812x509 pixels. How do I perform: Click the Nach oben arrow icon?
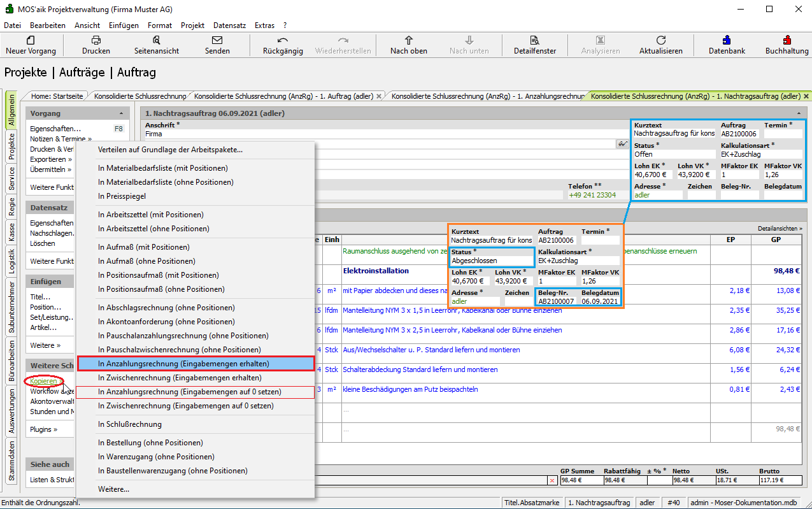[409, 40]
